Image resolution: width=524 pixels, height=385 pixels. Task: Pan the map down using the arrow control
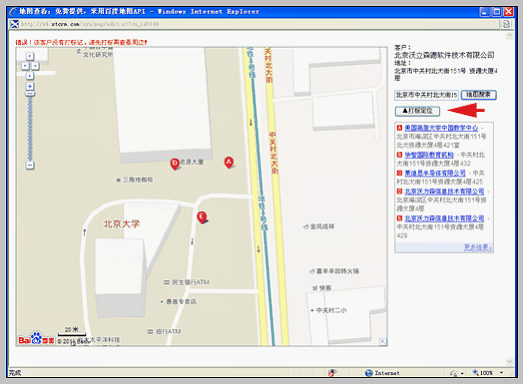pyautogui.click(x=30, y=76)
